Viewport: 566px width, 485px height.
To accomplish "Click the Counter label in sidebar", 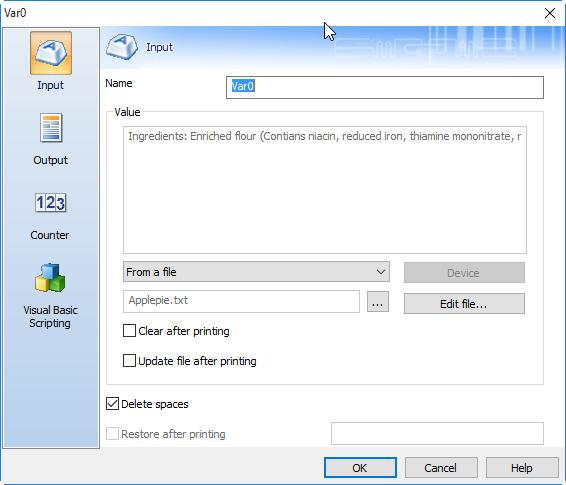I will 50,235.
